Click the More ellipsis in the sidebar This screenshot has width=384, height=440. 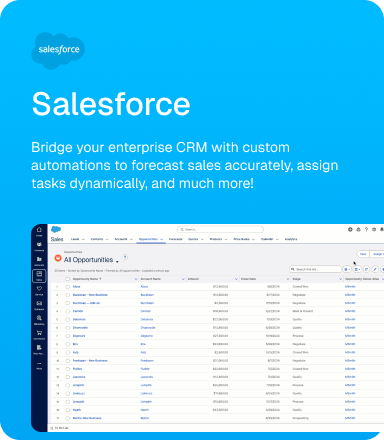click(x=39, y=365)
